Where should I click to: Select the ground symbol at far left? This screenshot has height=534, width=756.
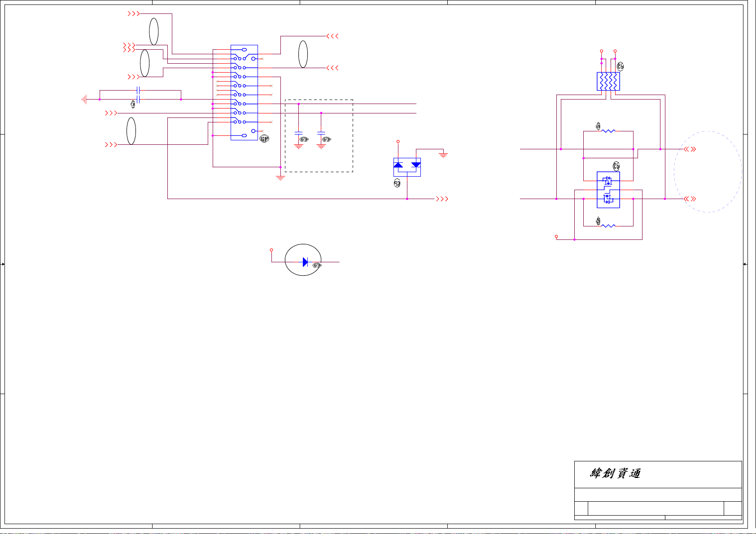(84, 100)
